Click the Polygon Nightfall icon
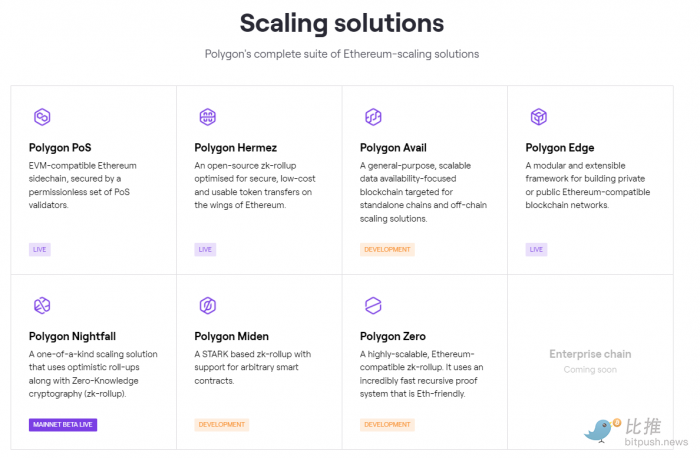700x458 pixels. (42, 305)
